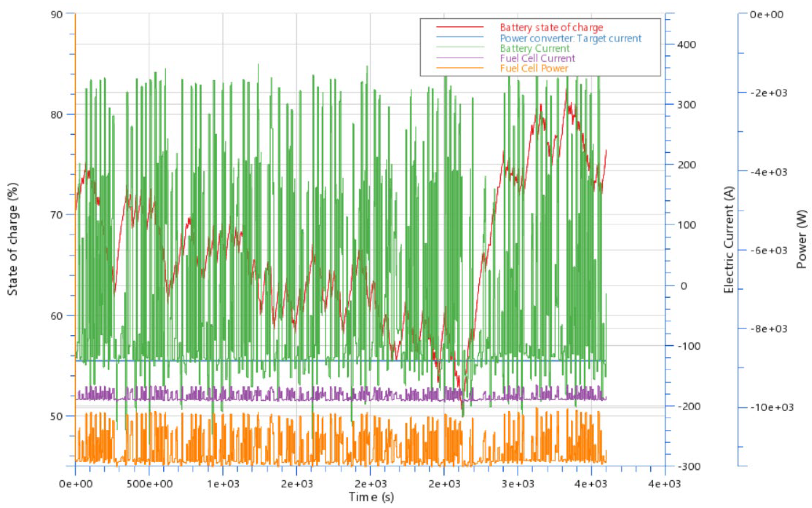The width and height of the screenshot is (812, 508).
Task: Click the 3e+03 tick on time axis
Action: click(517, 484)
